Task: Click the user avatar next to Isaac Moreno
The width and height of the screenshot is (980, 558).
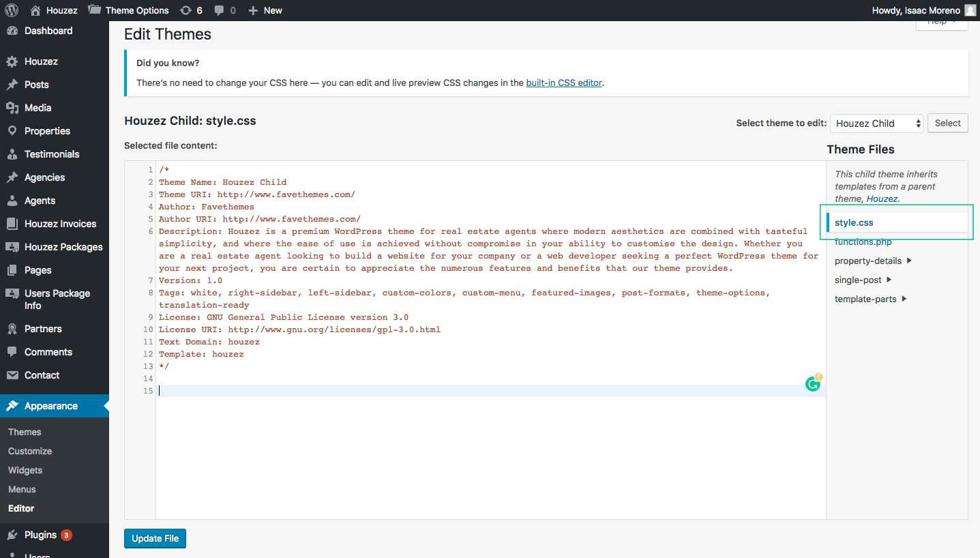Action: (x=970, y=10)
